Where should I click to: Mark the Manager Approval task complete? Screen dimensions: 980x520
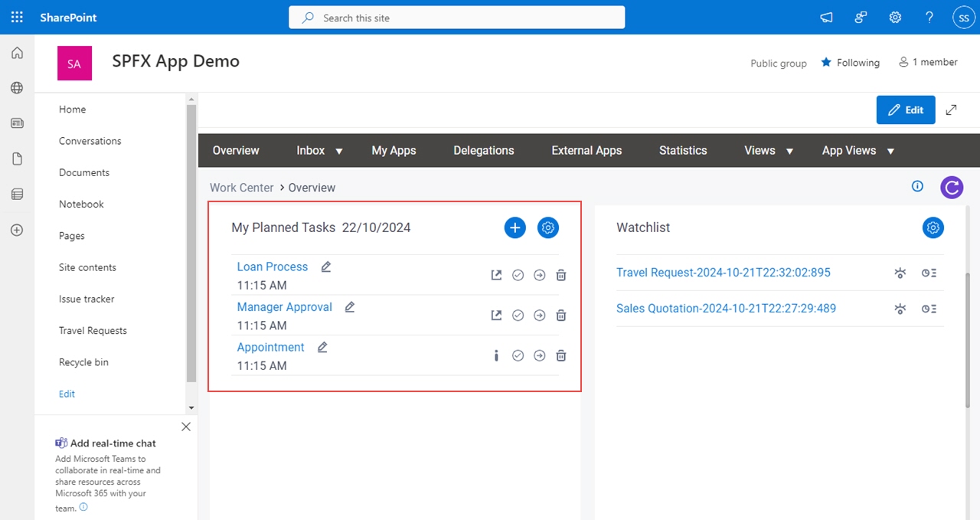[518, 315]
